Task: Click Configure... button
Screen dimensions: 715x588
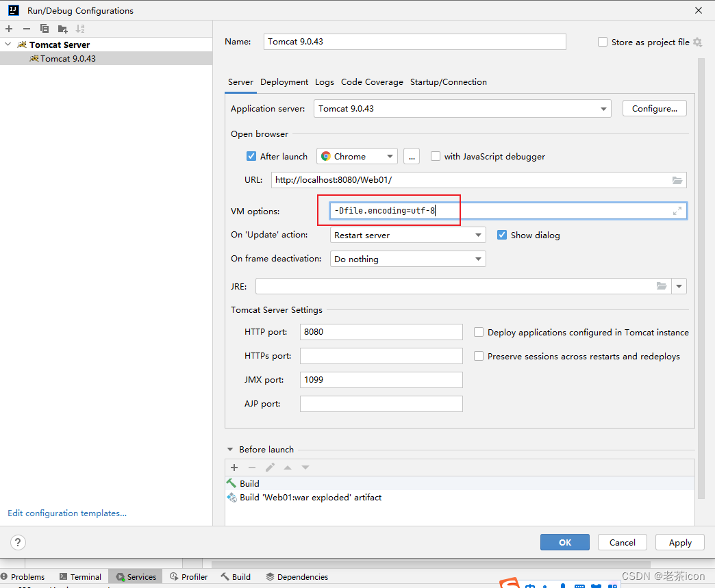Action: (x=654, y=108)
